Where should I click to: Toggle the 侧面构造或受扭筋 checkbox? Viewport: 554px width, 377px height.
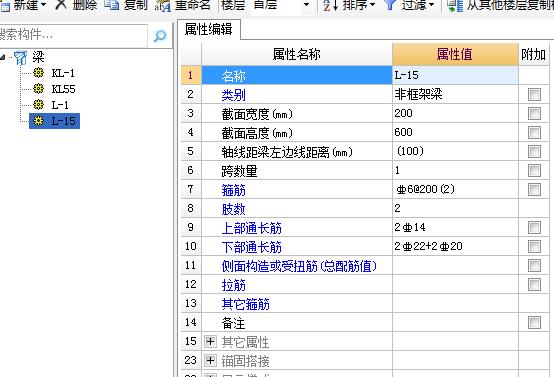tap(534, 266)
